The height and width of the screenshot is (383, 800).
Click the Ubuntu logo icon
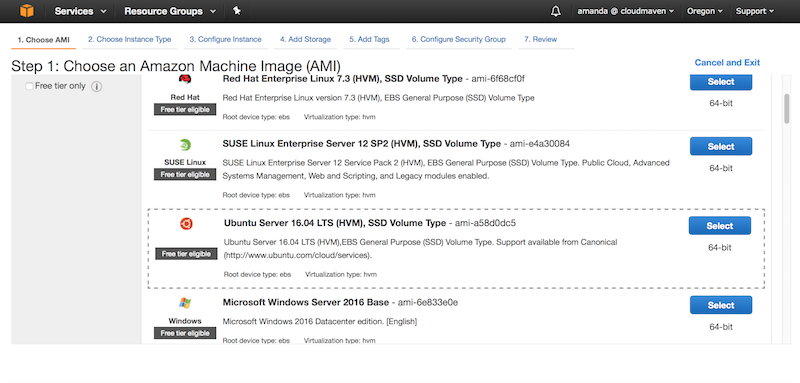(x=186, y=224)
